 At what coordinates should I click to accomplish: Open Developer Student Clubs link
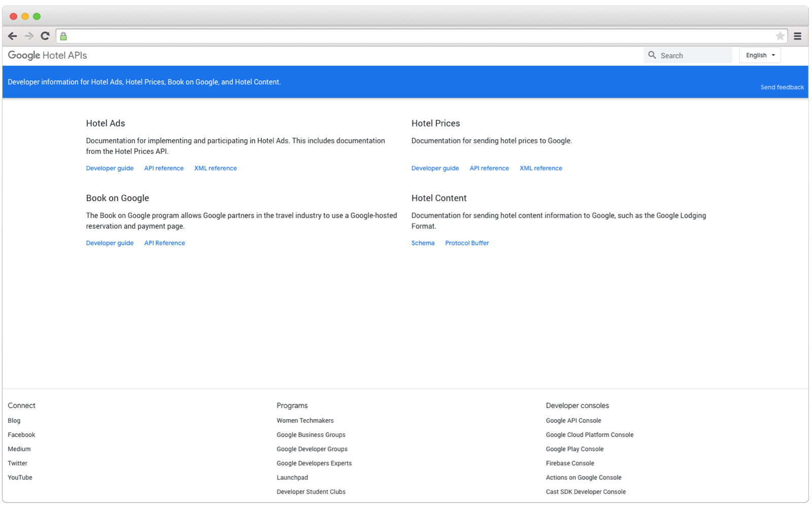tap(311, 492)
